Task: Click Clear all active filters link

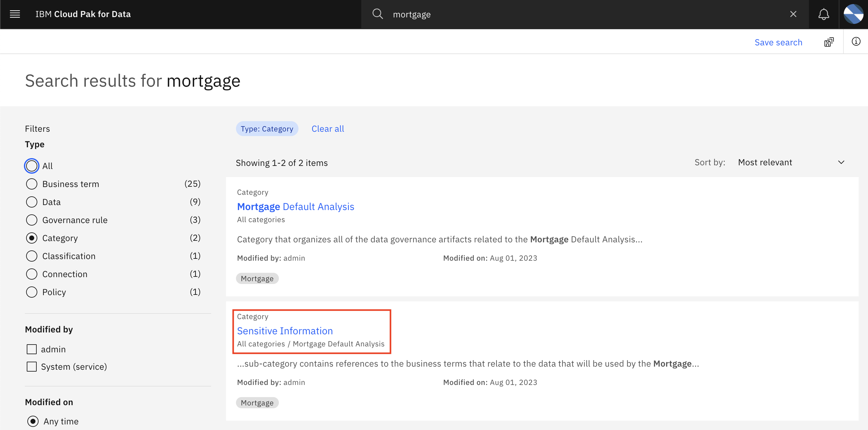Action: (327, 128)
